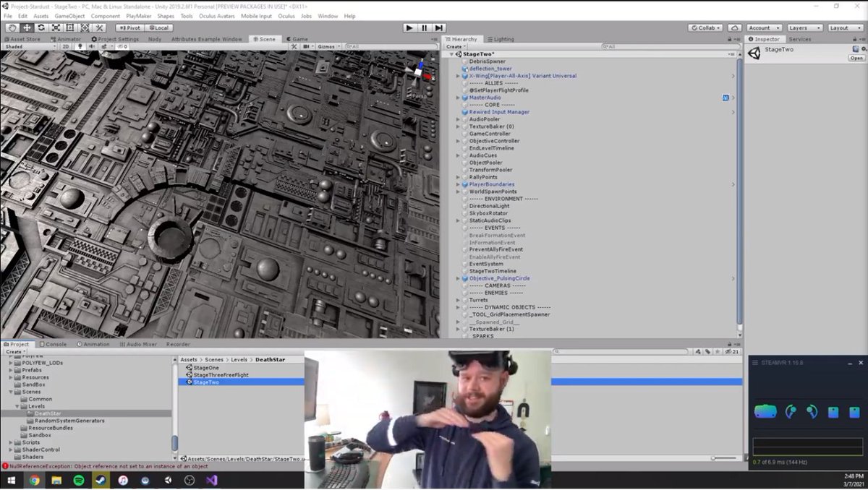Screen dimensions: 868x490
Task: Switch to the Audio Mixer tab
Action: click(x=138, y=344)
